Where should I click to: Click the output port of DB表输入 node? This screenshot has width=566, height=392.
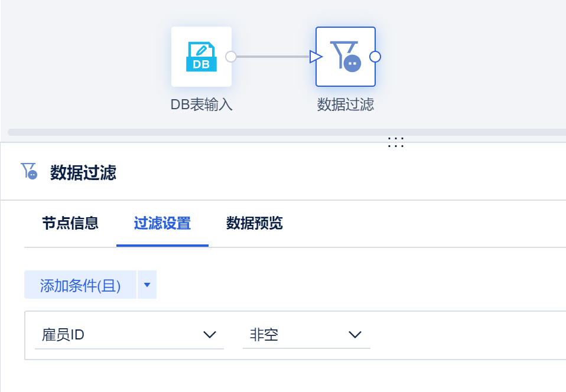coord(231,57)
